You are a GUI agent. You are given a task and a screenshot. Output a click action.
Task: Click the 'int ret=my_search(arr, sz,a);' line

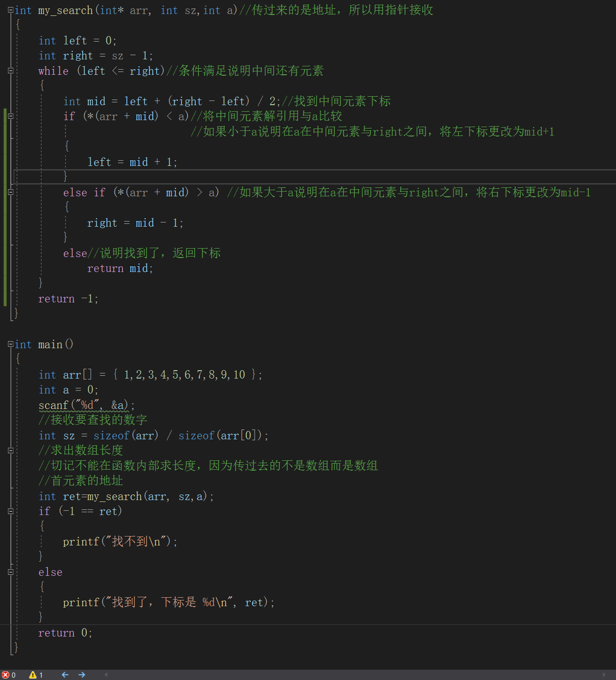point(126,496)
